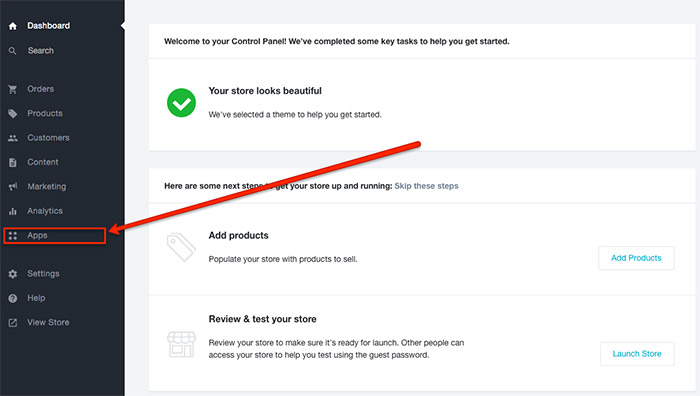
Task: Click the Settings gear icon
Action: pos(12,274)
